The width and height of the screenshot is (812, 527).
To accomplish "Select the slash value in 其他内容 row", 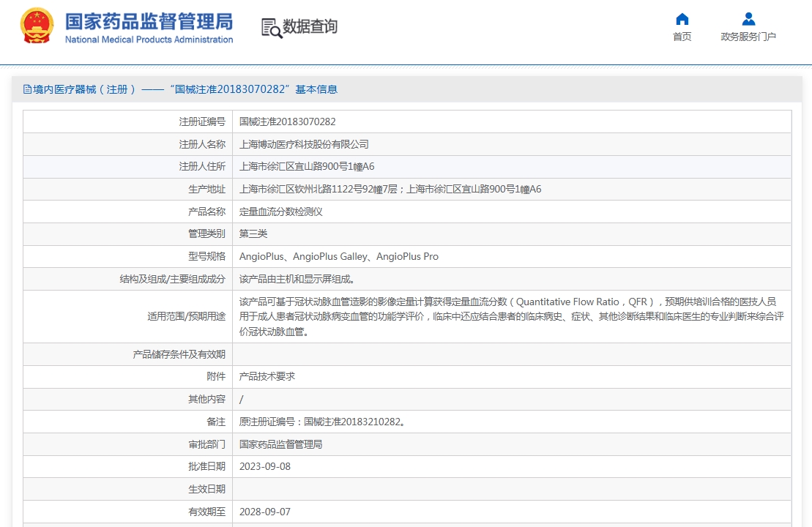I will click(242, 400).
